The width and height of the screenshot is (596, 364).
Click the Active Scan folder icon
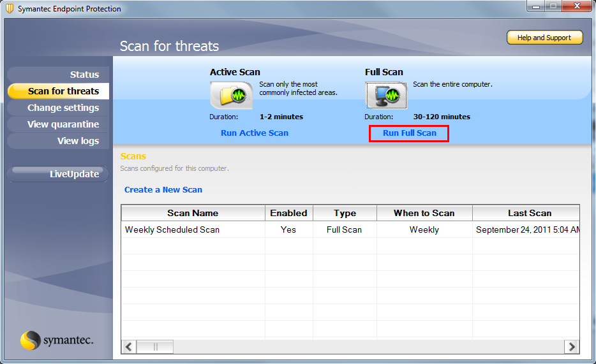[x=232, y=95]
